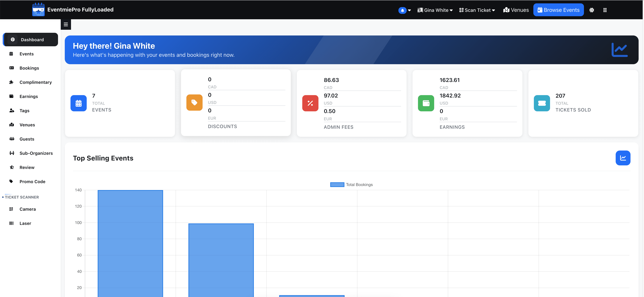This screenshot has width=644, height=297.
Task: Click the Browse Events button
Action: [x=558, y=10]
